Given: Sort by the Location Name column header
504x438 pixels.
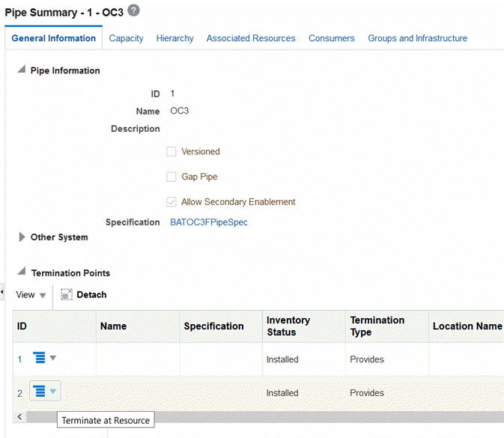Looking at the screenshot, I should [467, 326].
